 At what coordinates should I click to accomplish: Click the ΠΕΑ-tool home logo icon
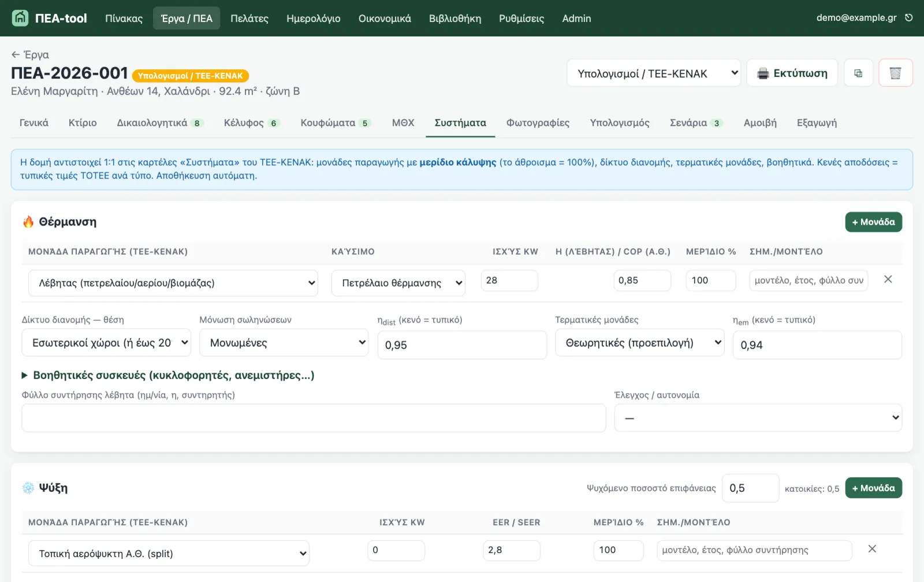pyautogui.click(x=20, y=18)
